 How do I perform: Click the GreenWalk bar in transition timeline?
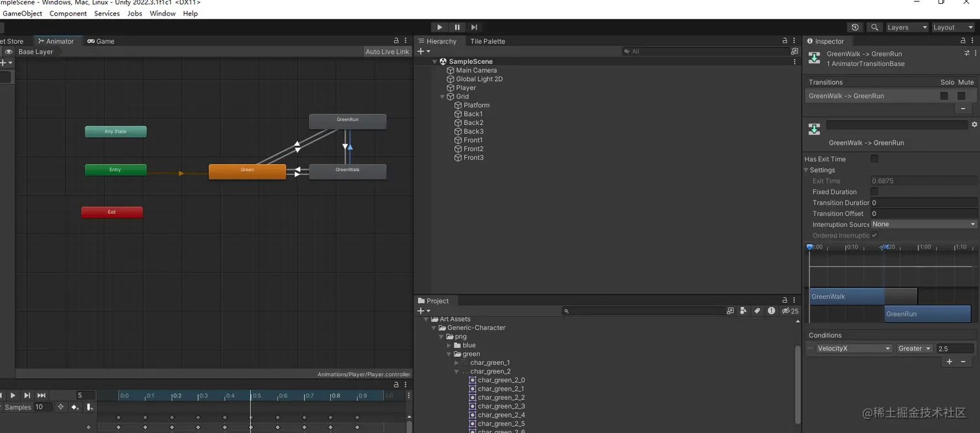tap(846, 296)
